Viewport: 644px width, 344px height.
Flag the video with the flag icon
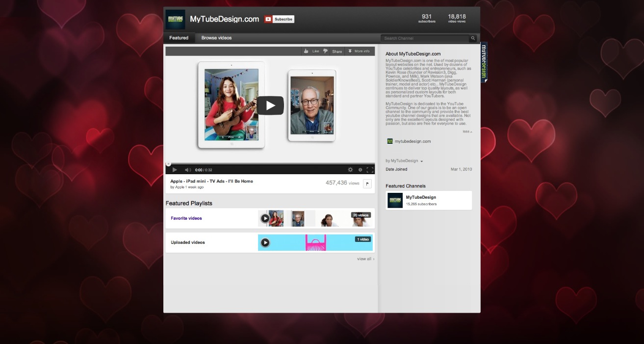click(x=367, y=184)
